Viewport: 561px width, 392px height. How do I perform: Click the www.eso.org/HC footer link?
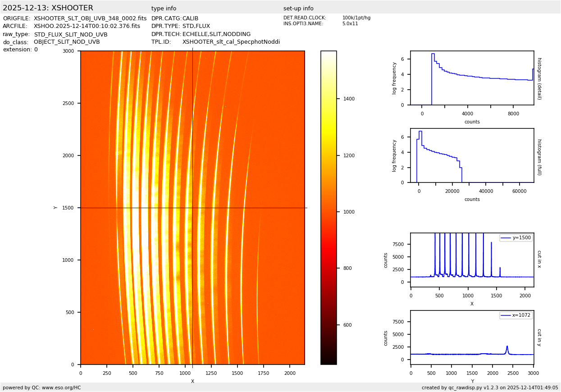click(59, 387)
